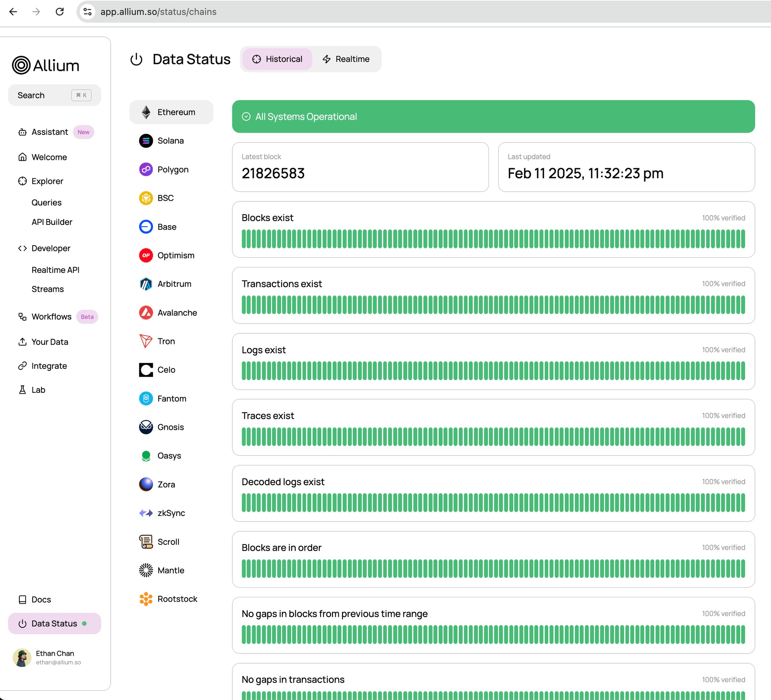Select Optimism chain
The width and height of the screenshot is (771, 700).
(171, 256)
